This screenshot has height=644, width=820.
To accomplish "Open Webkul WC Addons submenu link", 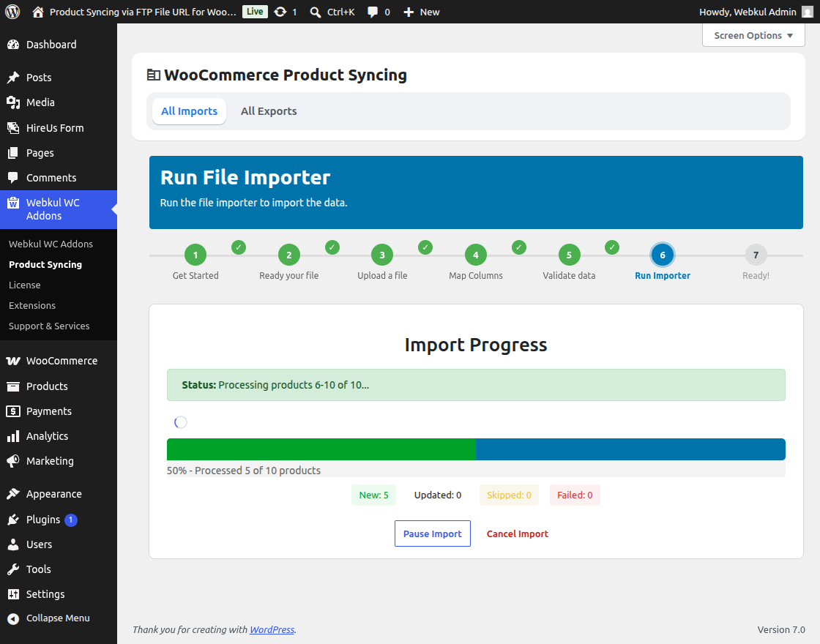I will point(51,244).
